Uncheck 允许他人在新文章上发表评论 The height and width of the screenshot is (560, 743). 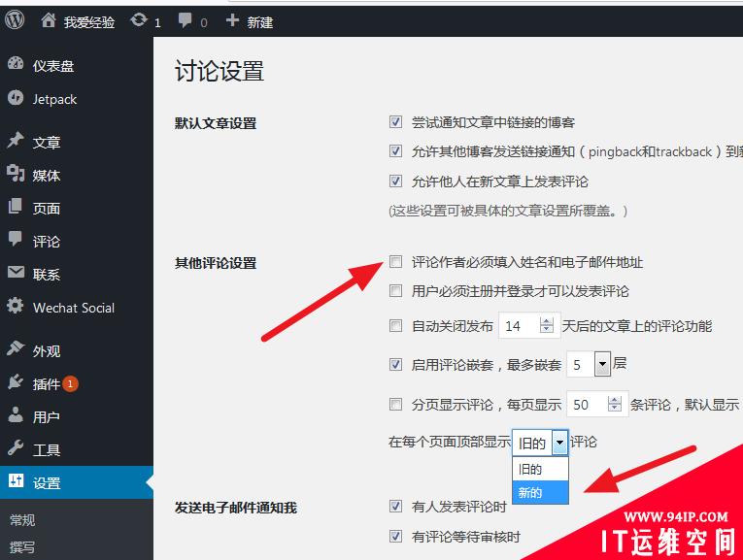click(x=395, y=181)
